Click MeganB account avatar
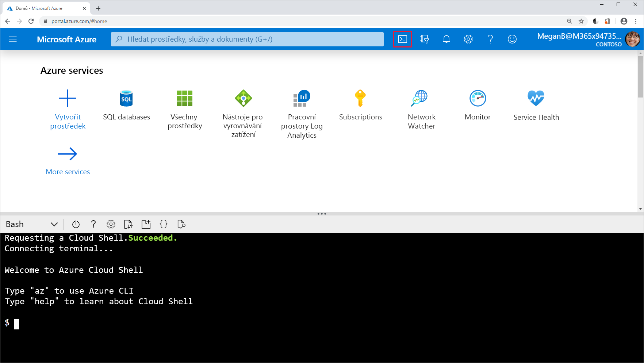The image size is (644, 363). 632,39
